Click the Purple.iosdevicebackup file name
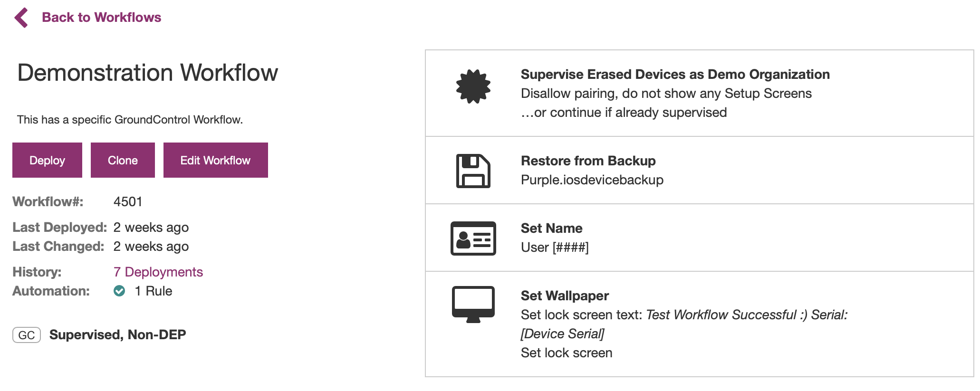This screenshot has width=980, height=391. click(592, 180)
